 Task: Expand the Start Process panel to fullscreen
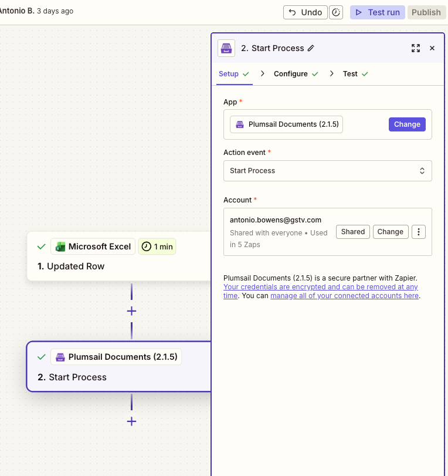tap(416, 48)
